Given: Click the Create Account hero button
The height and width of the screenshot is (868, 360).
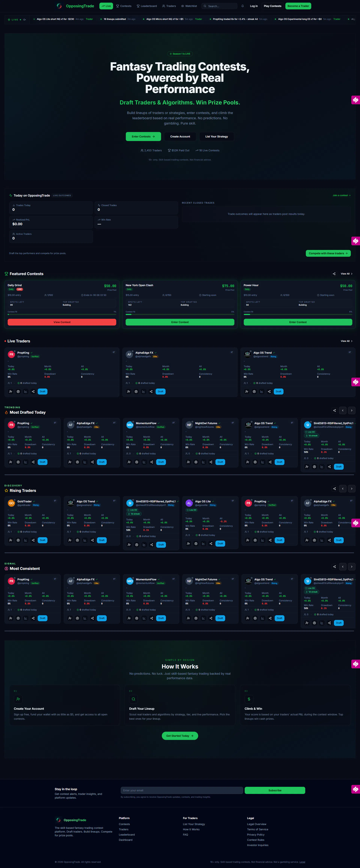Looking at the screenshot, I should click(180, 137).
